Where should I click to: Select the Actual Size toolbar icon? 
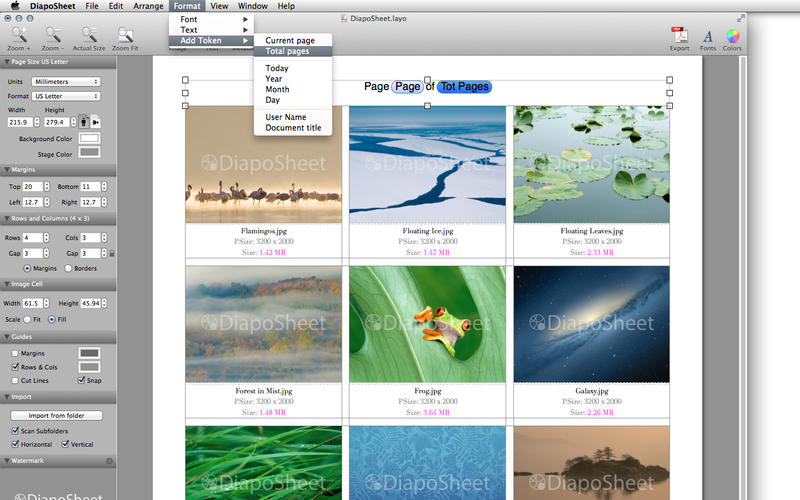pos(89,35)
